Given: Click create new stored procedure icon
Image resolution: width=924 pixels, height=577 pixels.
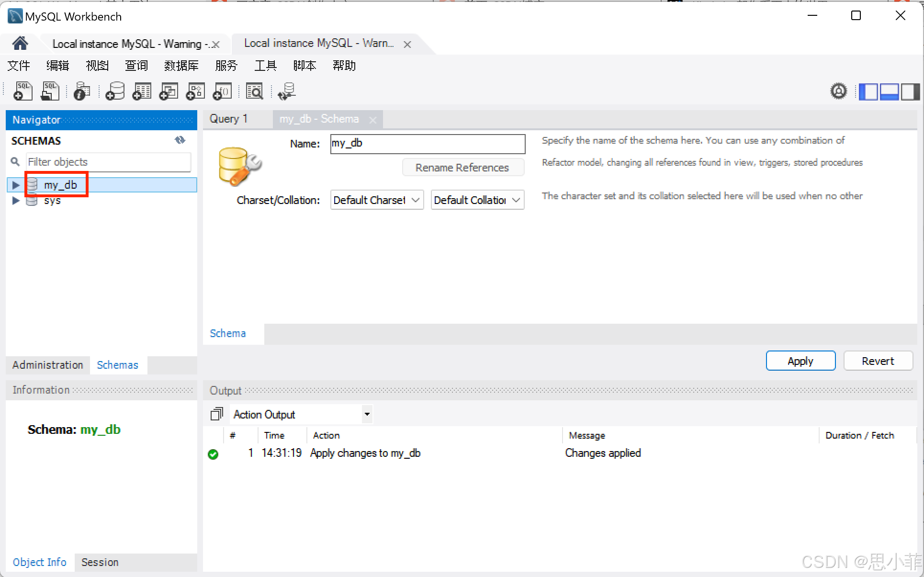Looking at the screenshot, I should coord(195,91).
